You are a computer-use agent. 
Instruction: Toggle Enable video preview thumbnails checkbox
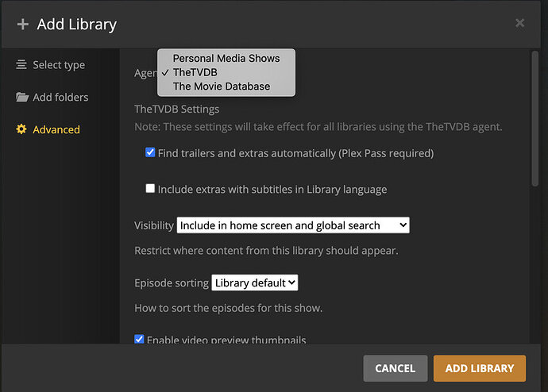point(139,339)
